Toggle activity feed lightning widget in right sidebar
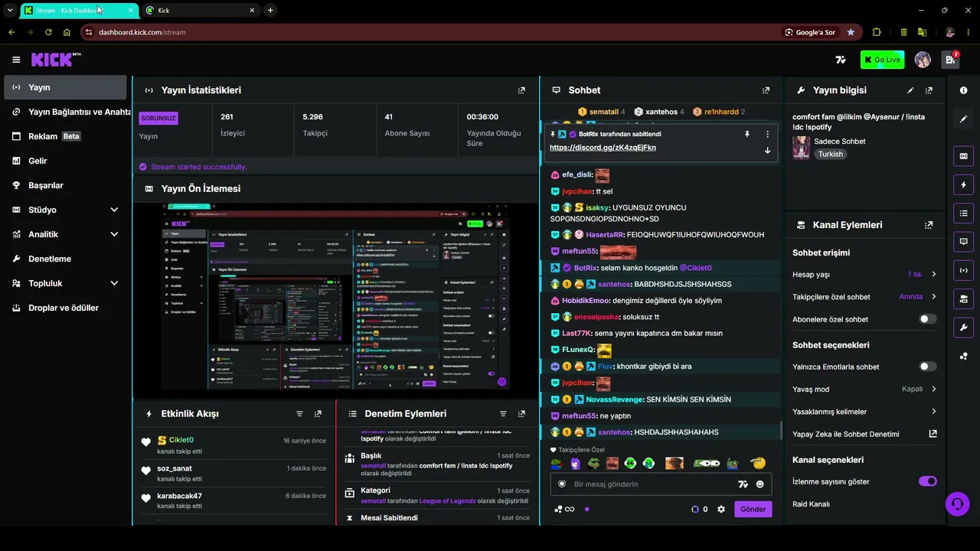The height and width of the screenshot is (551, 980). [x=963, y=184]
